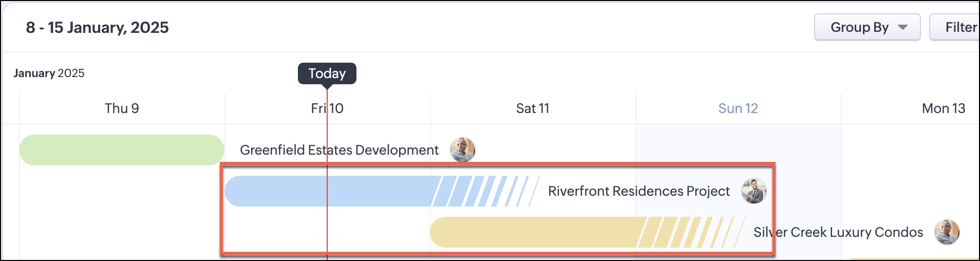Click the January 2025 month label
The width and height of the screenshot is (980, 261).
pos(49,73)
